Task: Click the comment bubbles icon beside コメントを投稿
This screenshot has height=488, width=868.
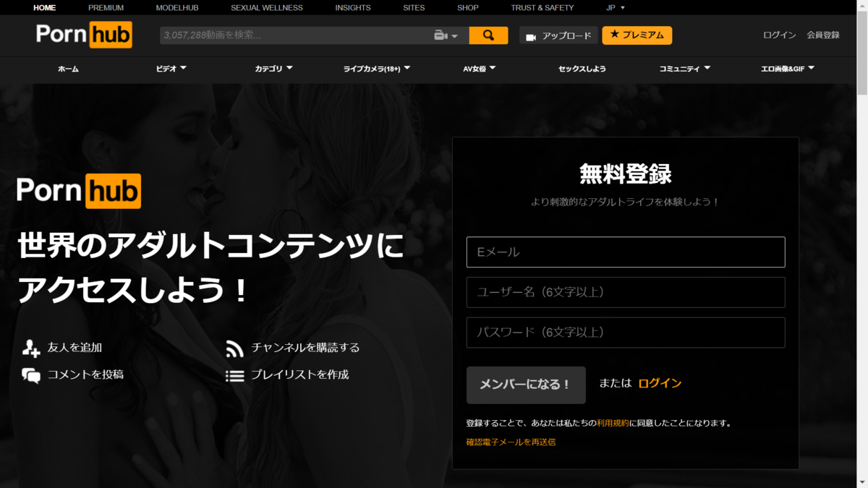Action: coord(31,375)
